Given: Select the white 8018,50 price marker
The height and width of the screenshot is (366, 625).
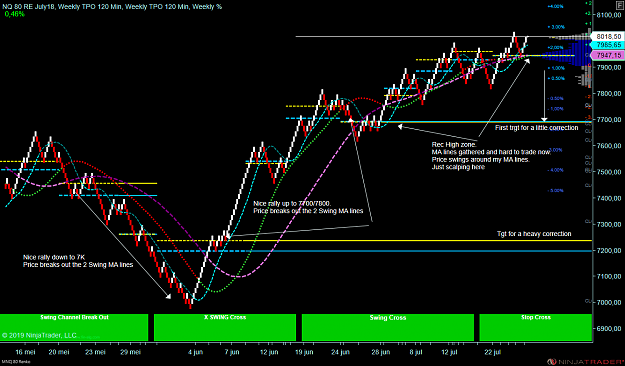Looking at the screenshot, I should (x=608, y=36).
